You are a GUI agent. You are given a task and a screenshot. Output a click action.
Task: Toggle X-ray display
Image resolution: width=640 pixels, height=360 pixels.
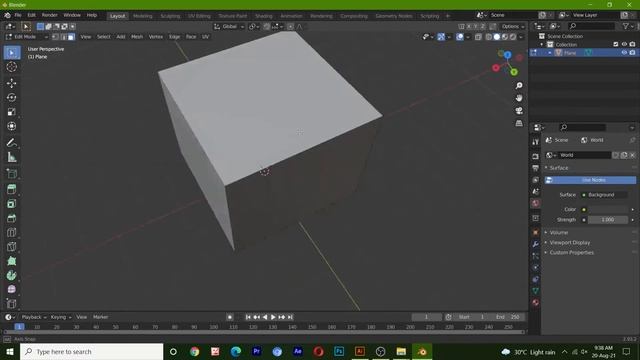[x=478, y=37]
